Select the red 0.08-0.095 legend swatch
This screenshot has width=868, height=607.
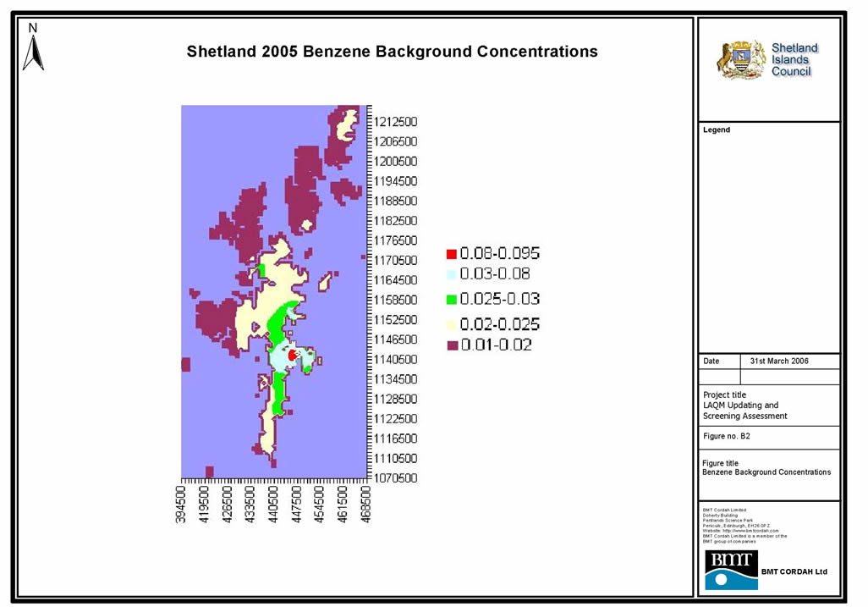coord(452,254)
